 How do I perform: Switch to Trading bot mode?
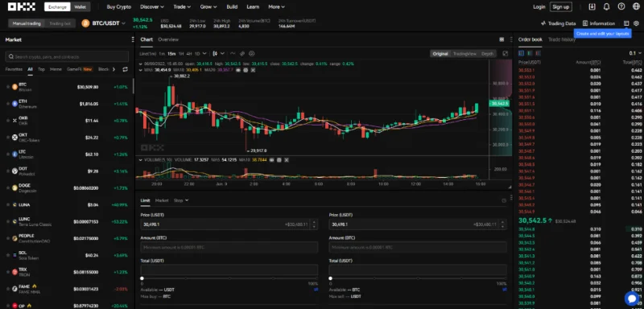click(60, 23)
